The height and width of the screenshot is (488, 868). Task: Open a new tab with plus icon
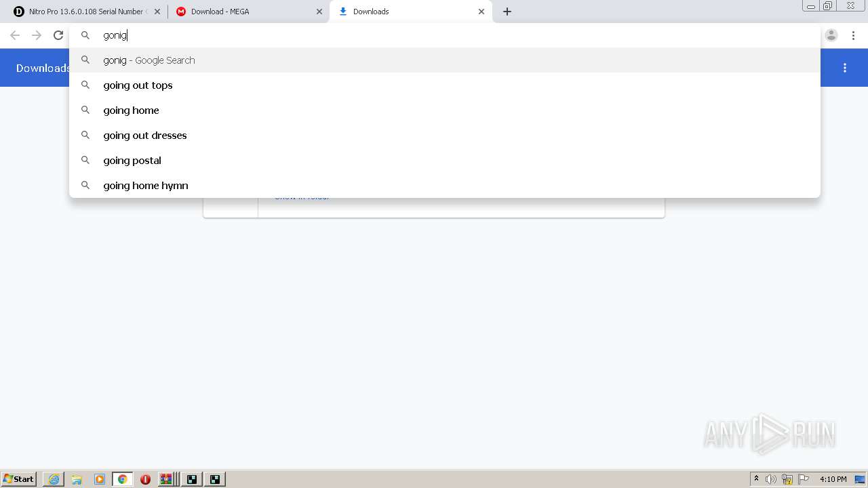pos(507,12)
